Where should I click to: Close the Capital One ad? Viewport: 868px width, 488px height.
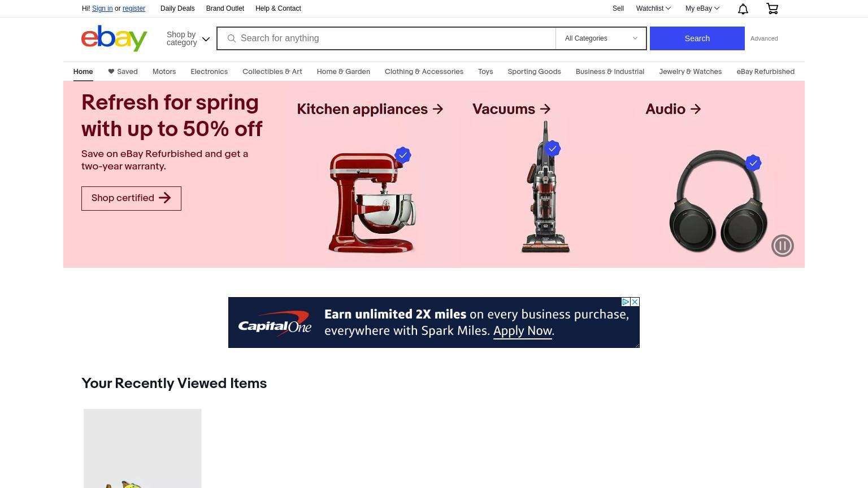[635, 302]
